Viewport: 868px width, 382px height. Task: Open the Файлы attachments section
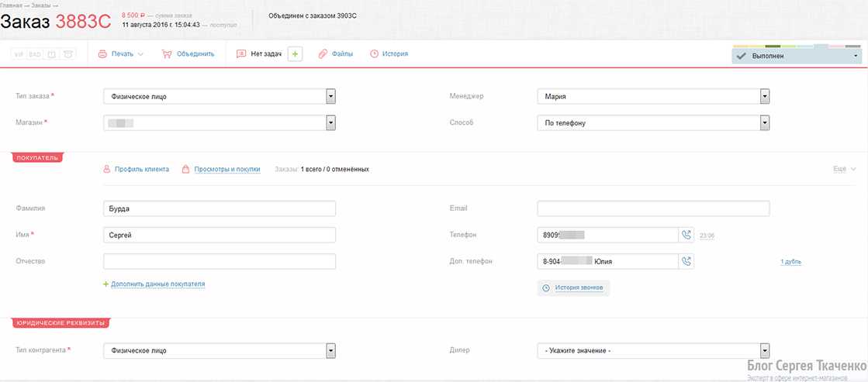(x=335, y=54)
